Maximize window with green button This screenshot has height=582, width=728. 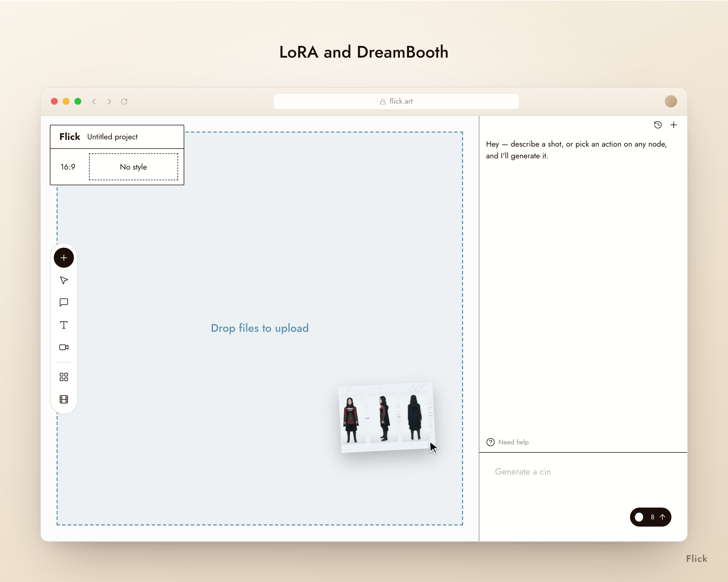(78, 101)
